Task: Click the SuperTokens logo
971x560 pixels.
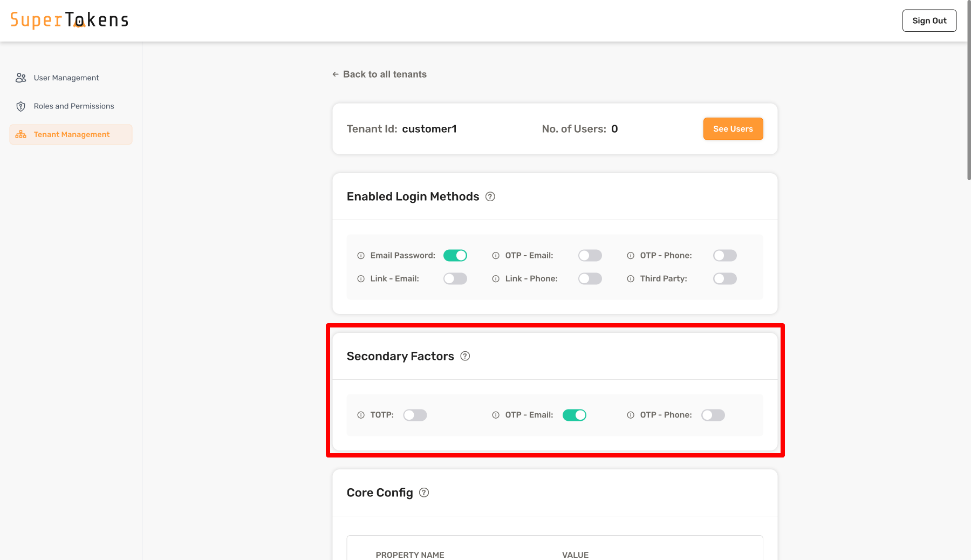Action: click(70, 20)
